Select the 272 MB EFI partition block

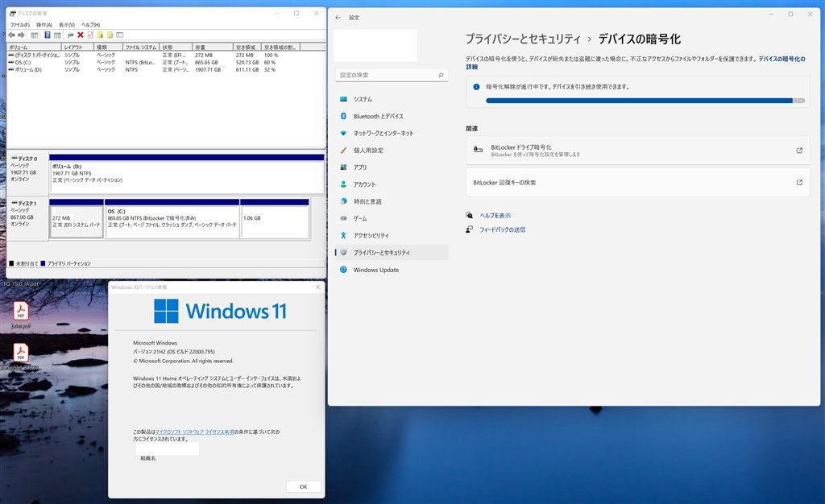pos(77,218)
